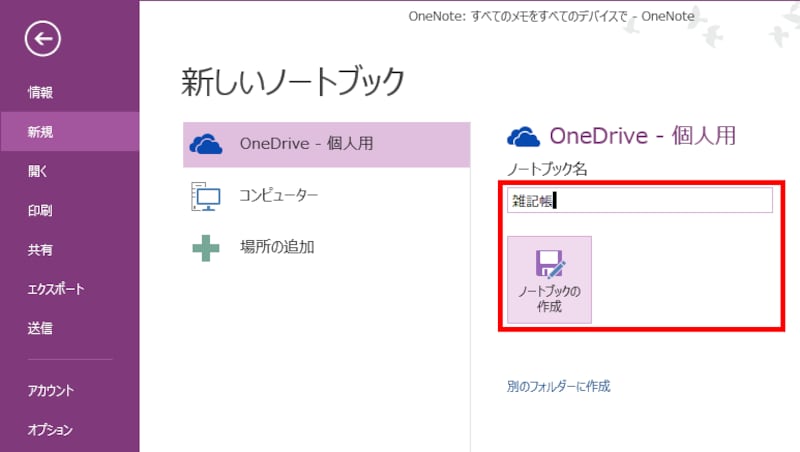The image size is (800, 452).
Task: Open the 別のフォルダーに作成 link
Action: point(558,386)
